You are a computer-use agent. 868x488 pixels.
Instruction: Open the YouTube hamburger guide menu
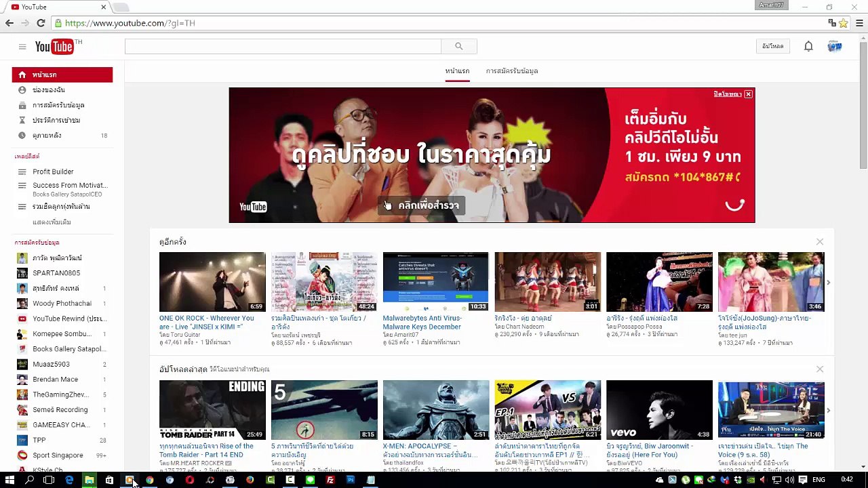click(22, 47)
